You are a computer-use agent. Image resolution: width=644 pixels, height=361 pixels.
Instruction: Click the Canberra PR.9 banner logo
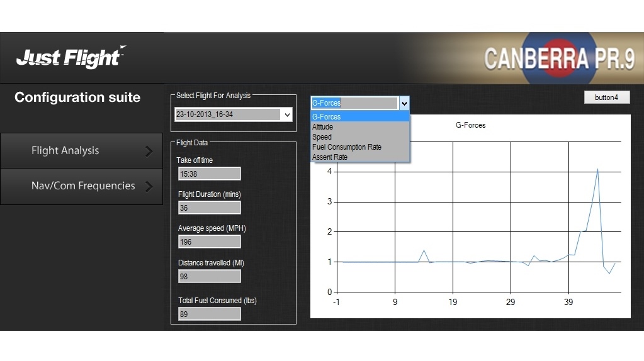tap(559, 58)
